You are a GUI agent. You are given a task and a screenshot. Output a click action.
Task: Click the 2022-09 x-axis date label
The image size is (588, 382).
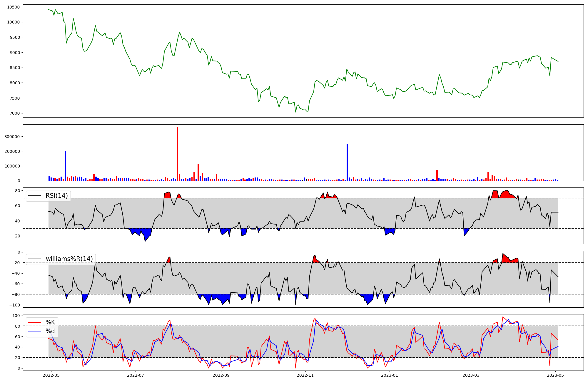click(221, 375)
